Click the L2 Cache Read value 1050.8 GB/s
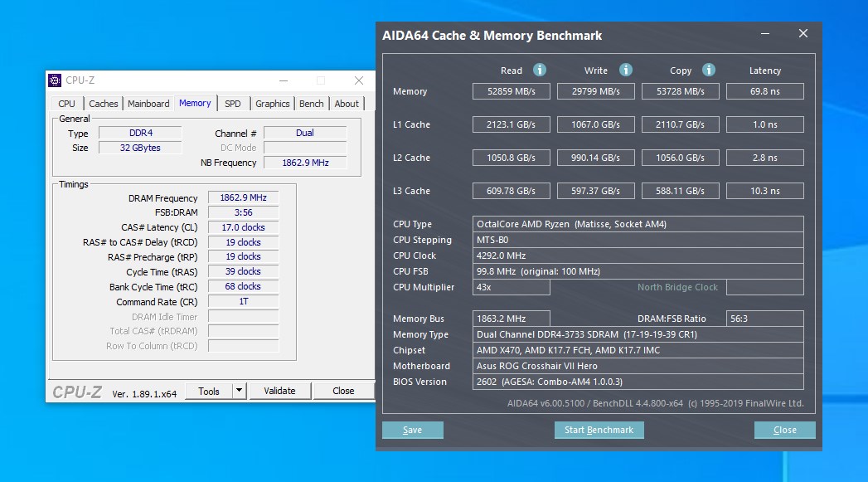This screenshot has width=868, height=482. [x=512, y=158]
